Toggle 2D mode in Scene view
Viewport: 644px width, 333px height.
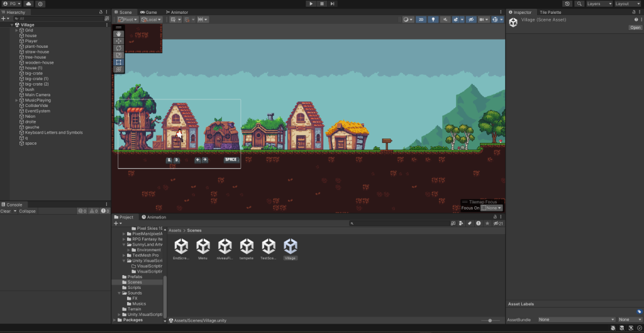pos(421,20)
